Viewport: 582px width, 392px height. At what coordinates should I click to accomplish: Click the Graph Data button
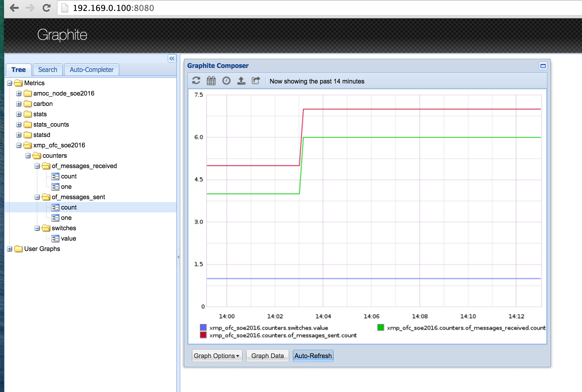(x=267, y=356)
